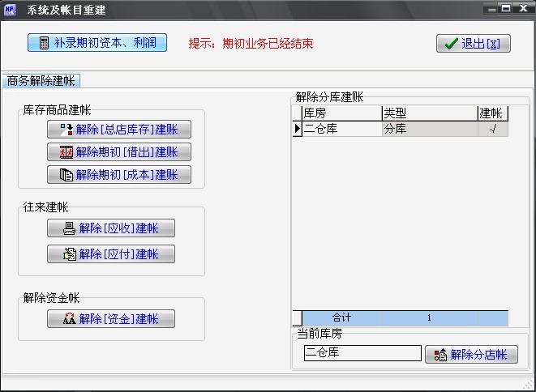Viewport: 536px width, 392px height.
Task: Click the icon on 解除[总店库存]建账 button
Action: [x=66, y=130]
